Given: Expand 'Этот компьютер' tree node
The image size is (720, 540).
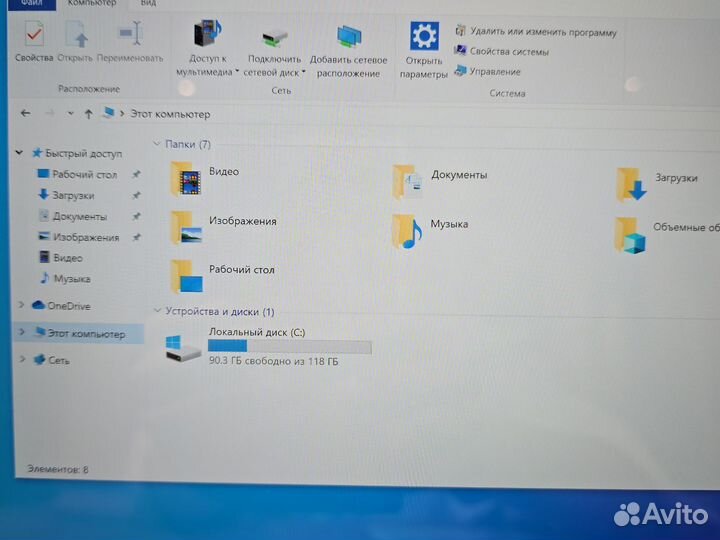Looking at the screenshot, I should point(22,332).
